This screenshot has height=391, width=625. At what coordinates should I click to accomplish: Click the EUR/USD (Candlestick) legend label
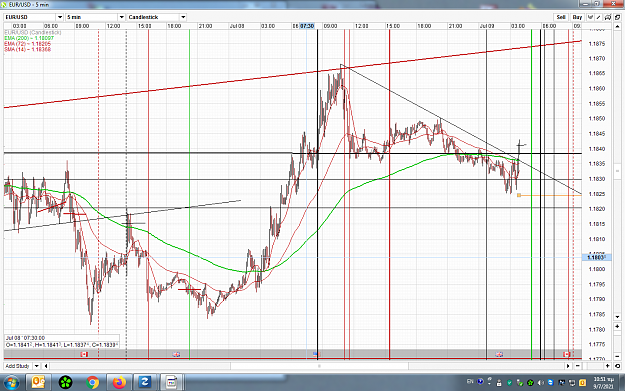(x=33, y=32)
